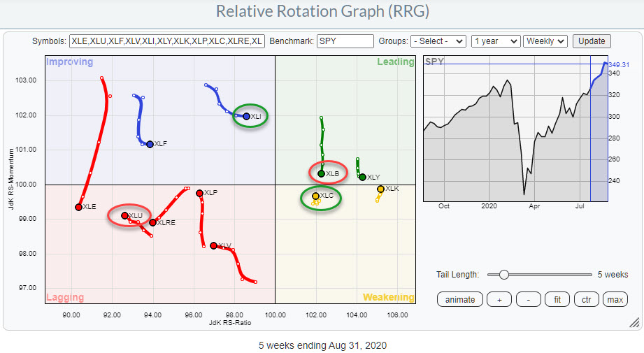The width and height of the screenshot is (644, 353).
Task: Open the Groups select dropdown
Action: pos(438,41)
